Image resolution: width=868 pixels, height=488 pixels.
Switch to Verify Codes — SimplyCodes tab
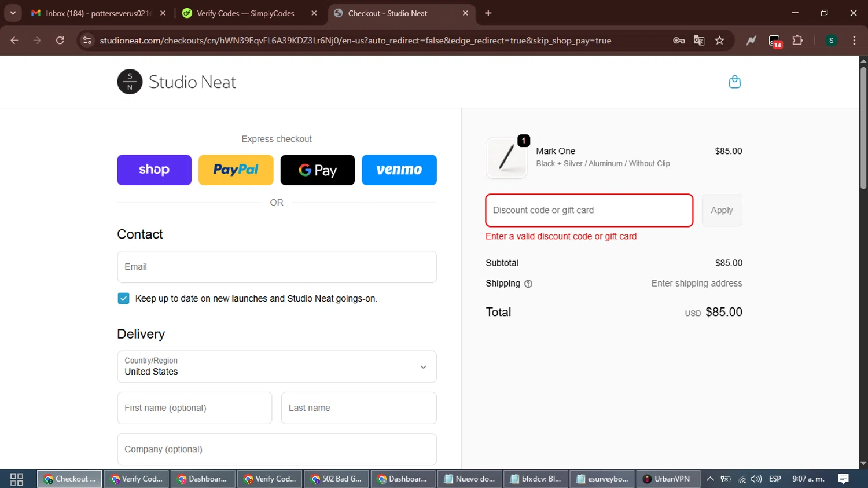pos(245,13)
